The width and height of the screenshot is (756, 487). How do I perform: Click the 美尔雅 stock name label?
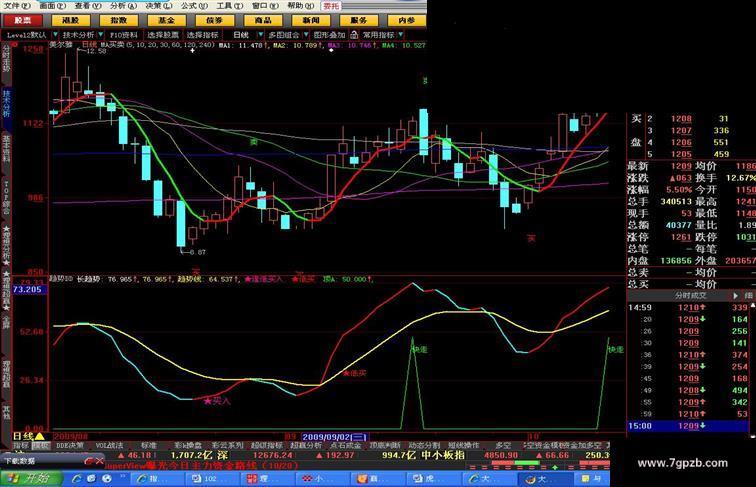click(x=61, y=44)
